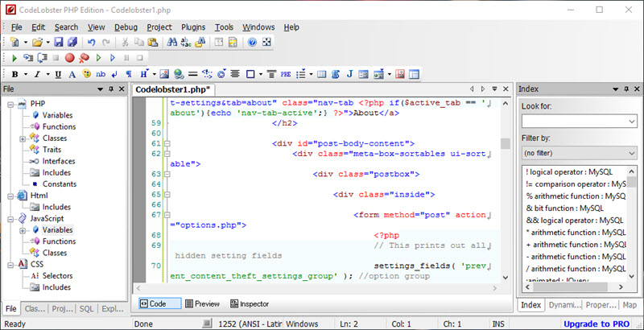Insert PRE tag icon
Image resolution: width=644 pixels, height=330 pixels.
[286, 74]
